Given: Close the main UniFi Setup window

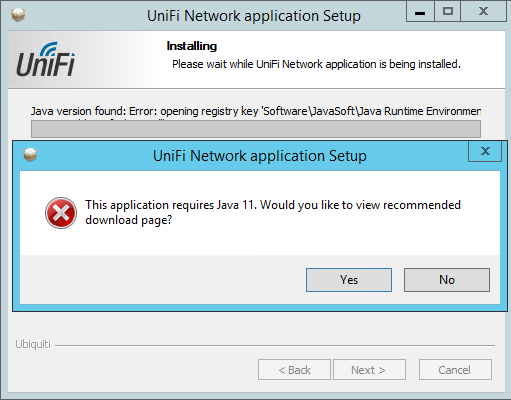Looking at the screenshot, I should pyautogui.click(x=484, y=11).
